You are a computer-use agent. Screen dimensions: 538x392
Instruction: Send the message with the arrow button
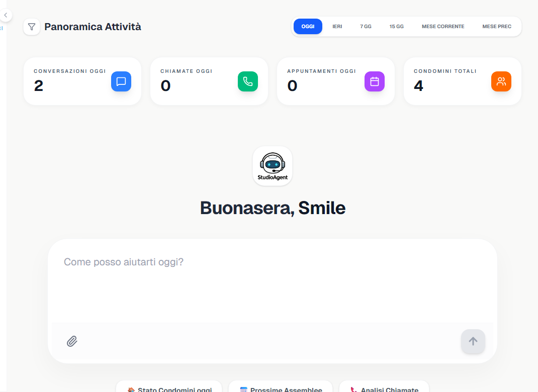473,341
